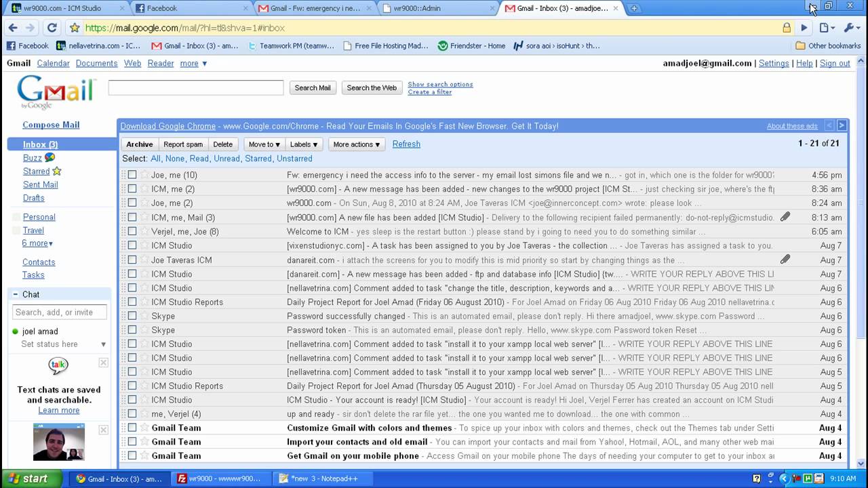Tick checkbox for Verjel, me, Joe email
Image resolution: width=868 pixels, height=488 pixels.
[132, 231]
